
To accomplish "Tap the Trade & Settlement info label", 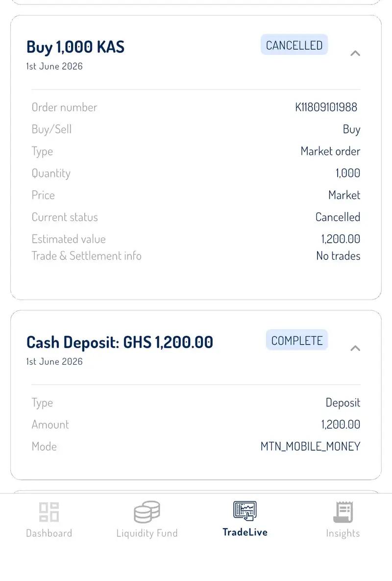I will point(87,256).
